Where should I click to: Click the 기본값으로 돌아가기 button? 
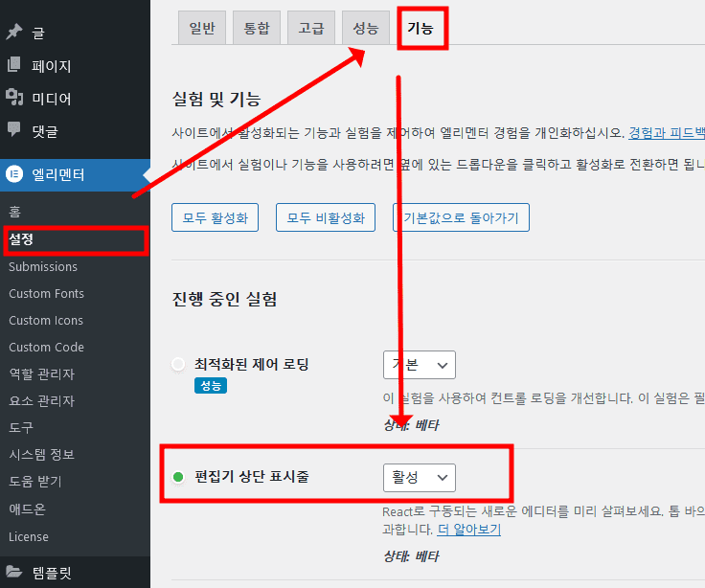(461, 217)
